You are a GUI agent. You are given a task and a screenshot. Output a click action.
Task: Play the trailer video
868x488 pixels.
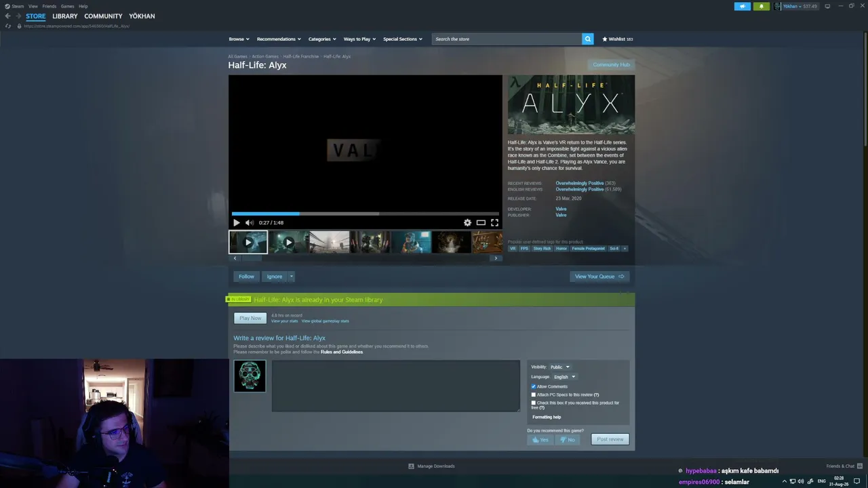(236, 222)
